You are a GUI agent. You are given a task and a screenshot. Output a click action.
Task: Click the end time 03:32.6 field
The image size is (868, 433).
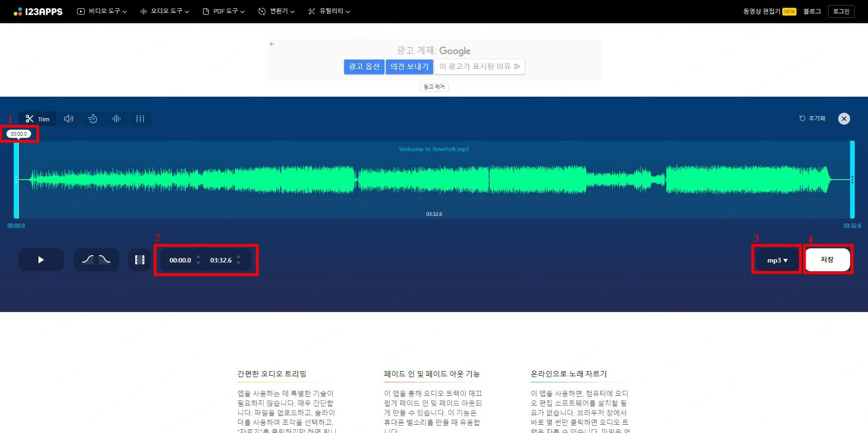(221, 260)
